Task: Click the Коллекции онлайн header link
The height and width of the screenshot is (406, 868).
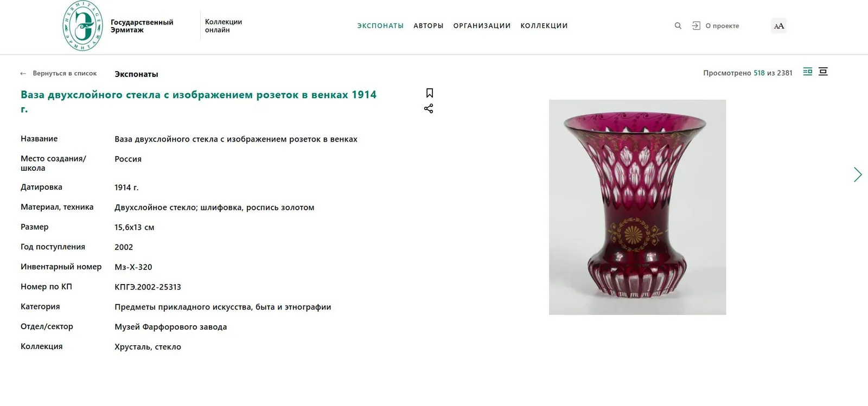Action: tap(224, 26)
